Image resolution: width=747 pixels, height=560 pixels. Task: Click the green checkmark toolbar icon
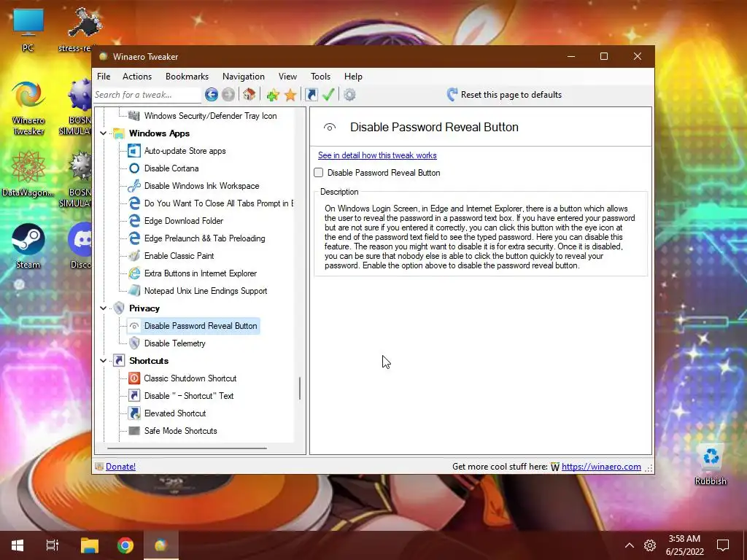[x=328, y=95]
